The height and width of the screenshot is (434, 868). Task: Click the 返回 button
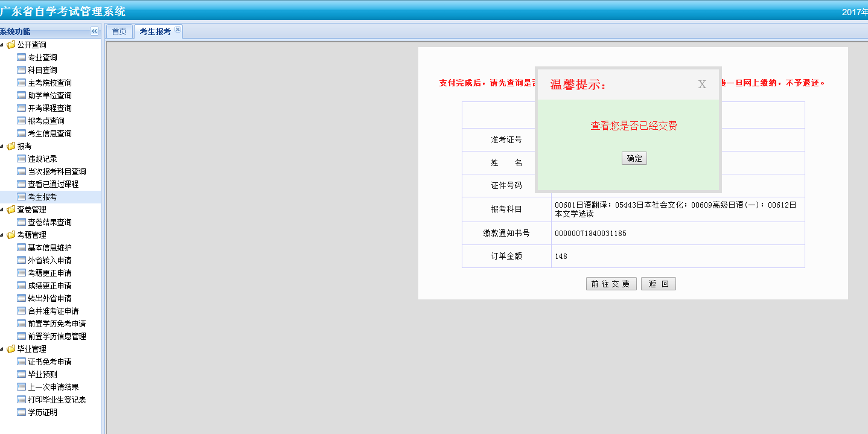click(x=659, y=284)
